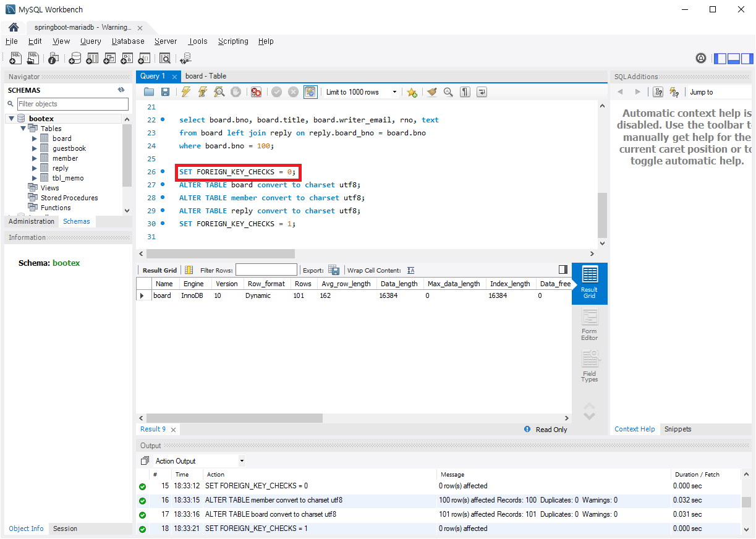The height and width of the screenshot is (539, 756).
Task: Open the Field Types side button
Action: pyautogui.click(x=590, y=367)
